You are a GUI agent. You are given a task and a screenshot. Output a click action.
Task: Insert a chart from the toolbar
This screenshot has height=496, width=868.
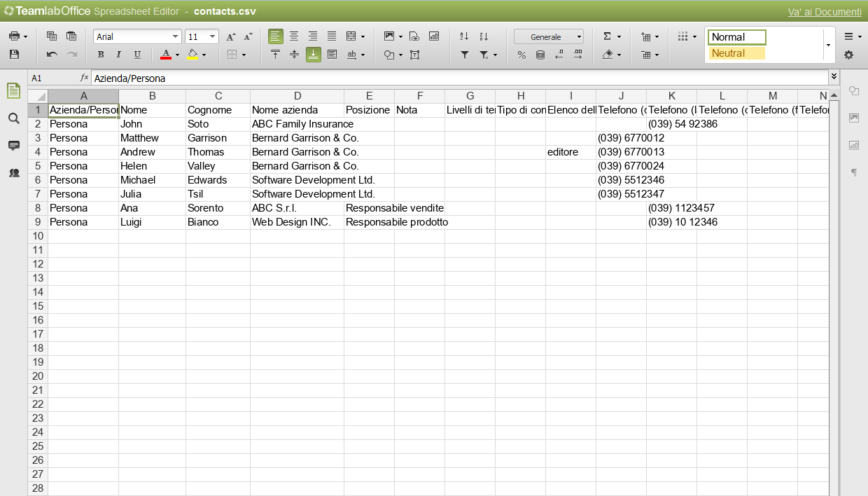coord(434,36)
